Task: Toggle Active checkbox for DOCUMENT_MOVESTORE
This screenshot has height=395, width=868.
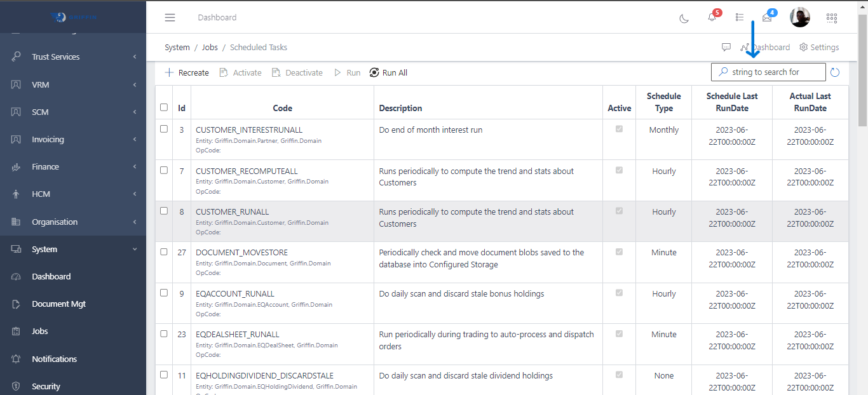Action: tap(618, 251)
